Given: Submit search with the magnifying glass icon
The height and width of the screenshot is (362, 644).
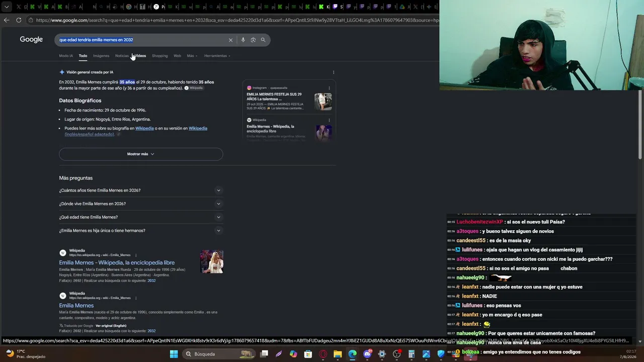Looking at the screenshot, I should (x=263, y=40).
